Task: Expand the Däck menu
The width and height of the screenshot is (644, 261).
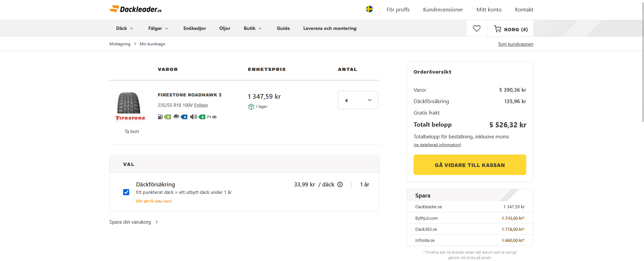Action: point(124,29)
